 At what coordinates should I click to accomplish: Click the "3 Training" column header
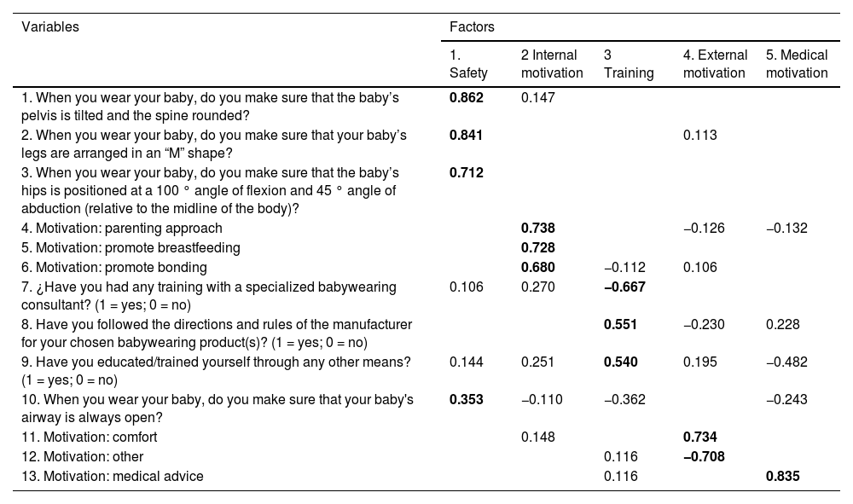coord(628,64)
